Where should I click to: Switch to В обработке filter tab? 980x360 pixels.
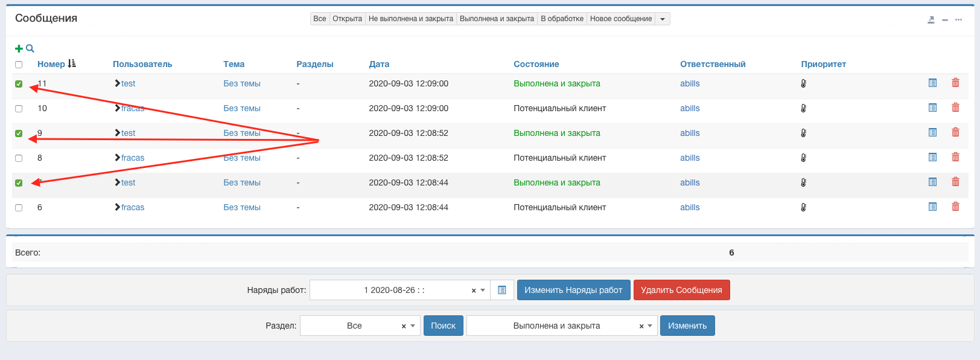562,19
